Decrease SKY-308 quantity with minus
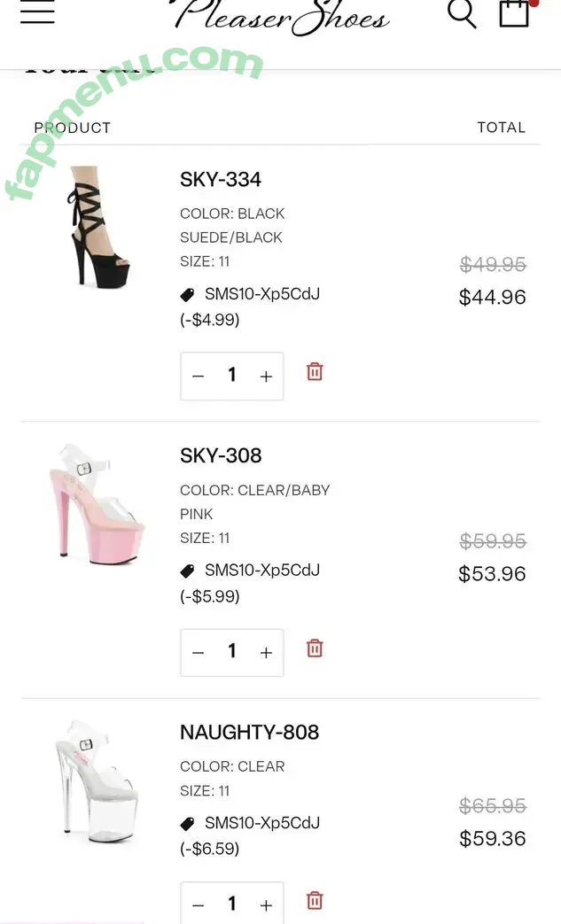The width and height of the screenshot is (561, 924). coord(199,653)
